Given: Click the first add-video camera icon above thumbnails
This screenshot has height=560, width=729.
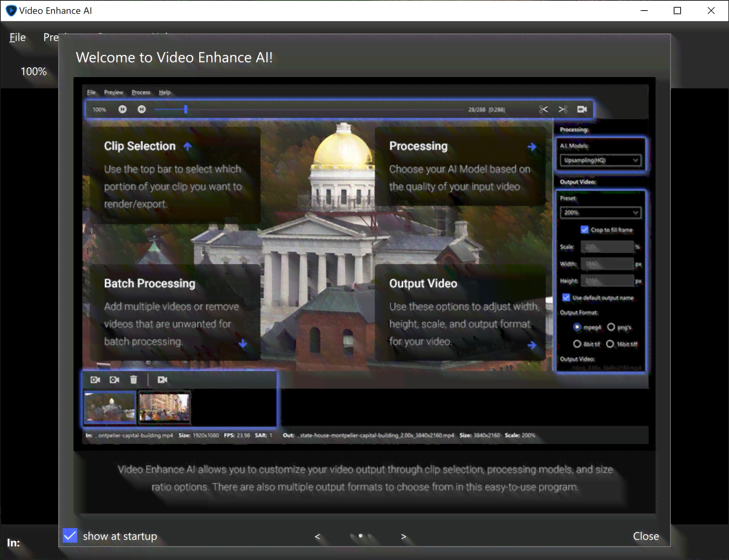Looking at the screenshot, I should click(x=95, y=380).
